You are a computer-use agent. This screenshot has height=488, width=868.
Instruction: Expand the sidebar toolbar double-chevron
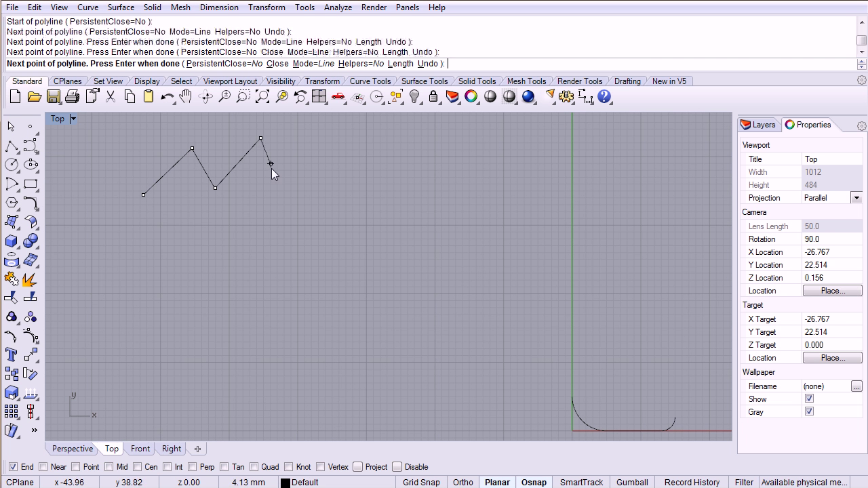tap(34, 430)
